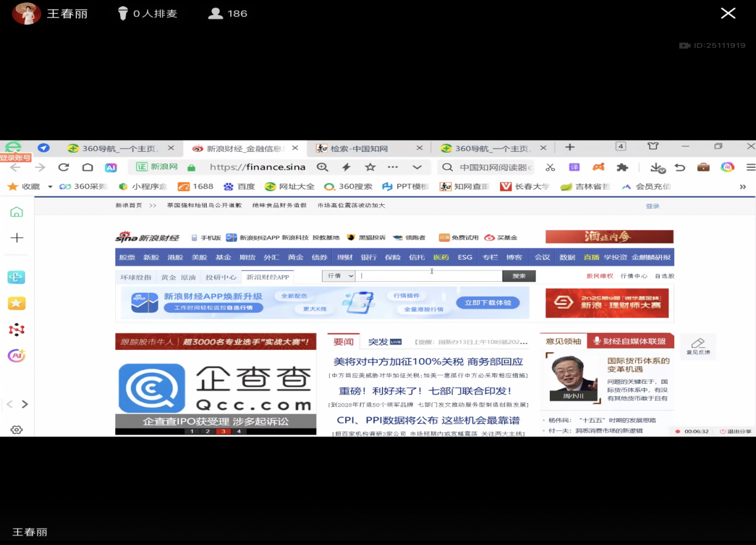756x545 pixels.
Task: Select carousel slide number 4
Action: (x=239, y=431)
